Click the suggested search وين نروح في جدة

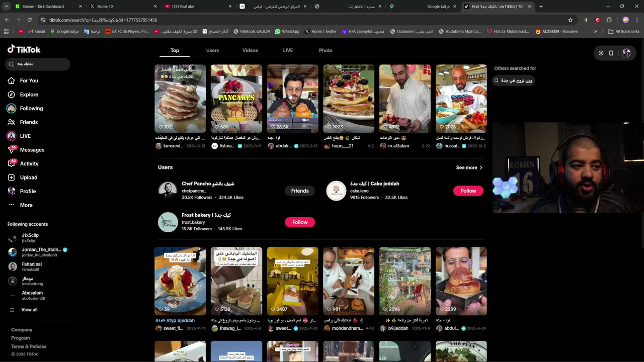point(513,80)
